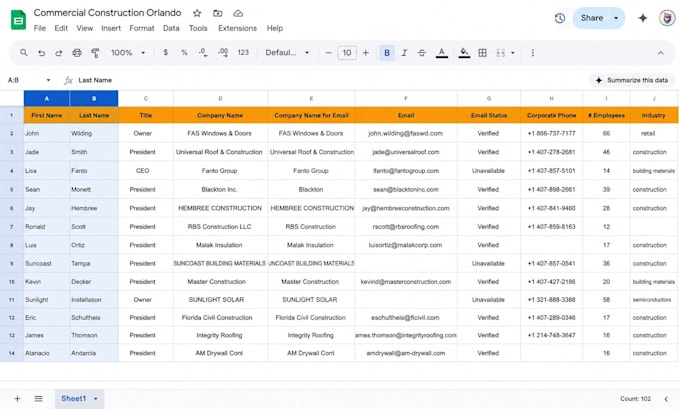Open the zoom level dropdown

(128, 52)
